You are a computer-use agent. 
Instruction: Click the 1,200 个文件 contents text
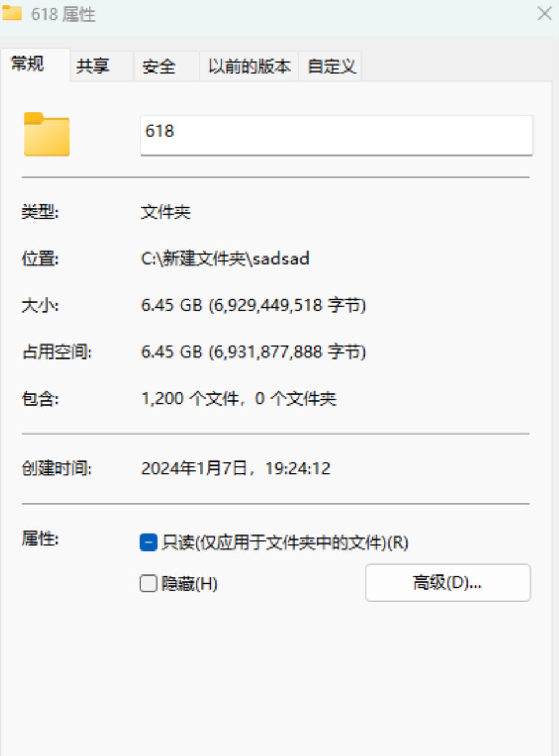coord(189,399)
